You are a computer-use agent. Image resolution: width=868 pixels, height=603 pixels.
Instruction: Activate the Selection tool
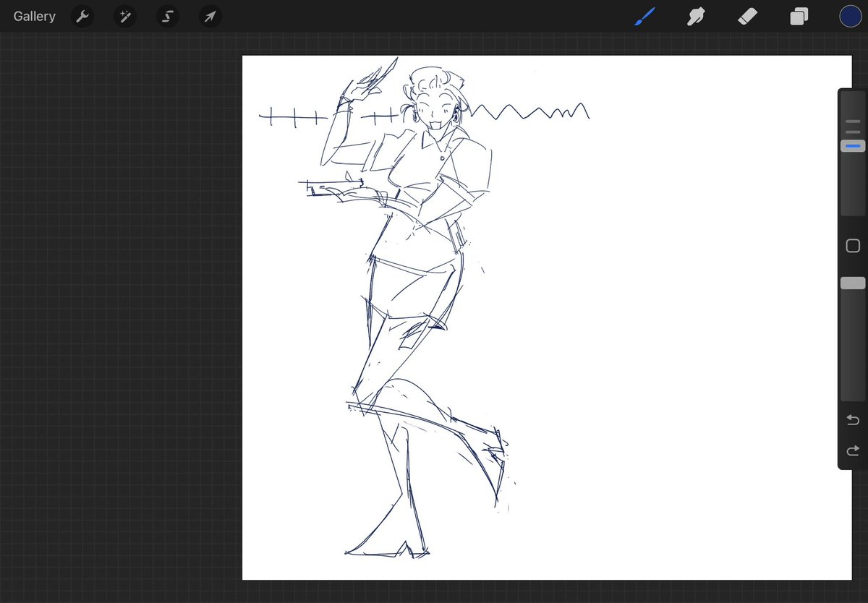tap(167, 16)
